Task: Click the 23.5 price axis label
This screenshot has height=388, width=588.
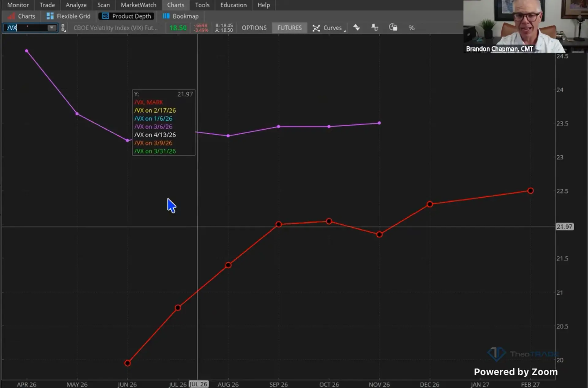Action: 562,124
